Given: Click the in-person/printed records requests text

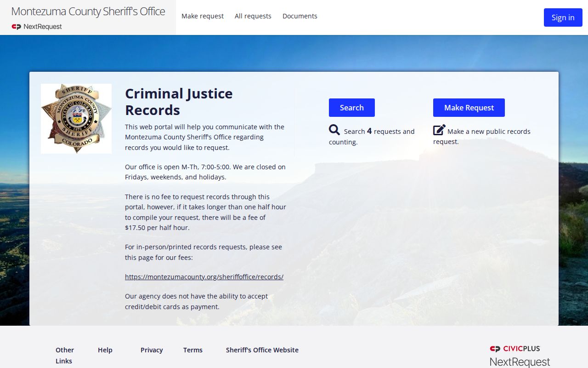Looking at the screenshot, I should pos(204,252).
